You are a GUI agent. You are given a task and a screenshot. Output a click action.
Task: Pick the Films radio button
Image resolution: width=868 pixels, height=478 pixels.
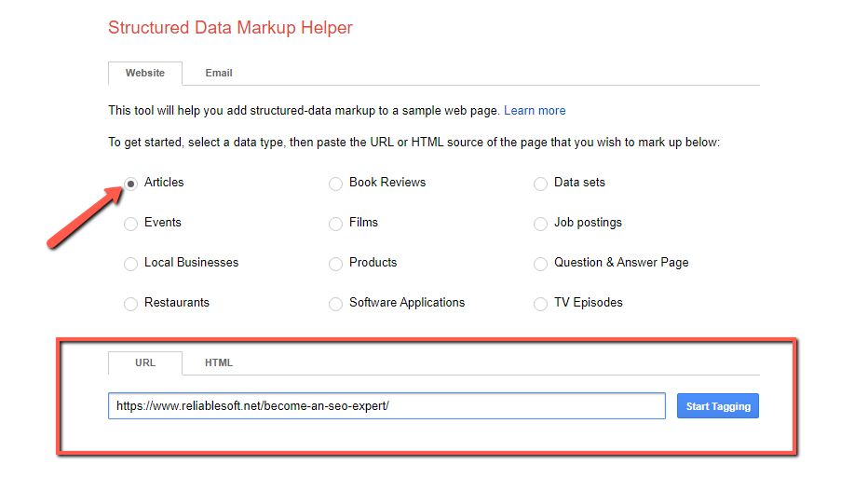335,224
